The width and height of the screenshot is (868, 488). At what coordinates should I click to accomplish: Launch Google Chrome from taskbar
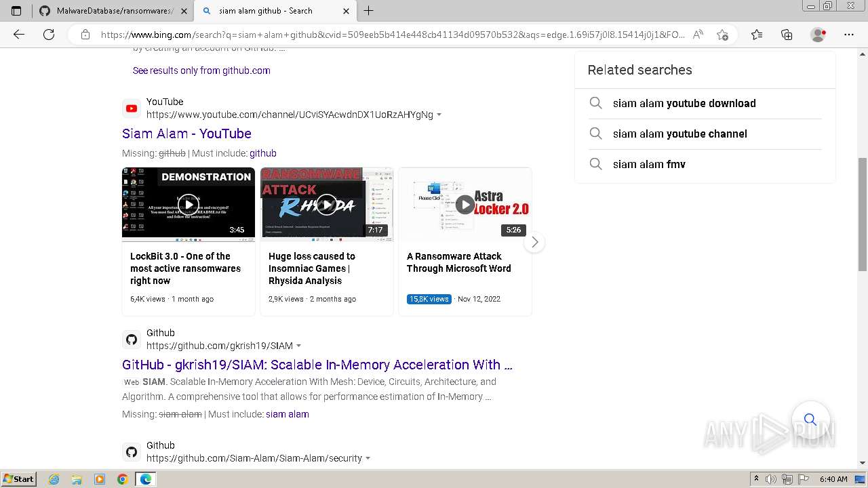click(123, 479)
